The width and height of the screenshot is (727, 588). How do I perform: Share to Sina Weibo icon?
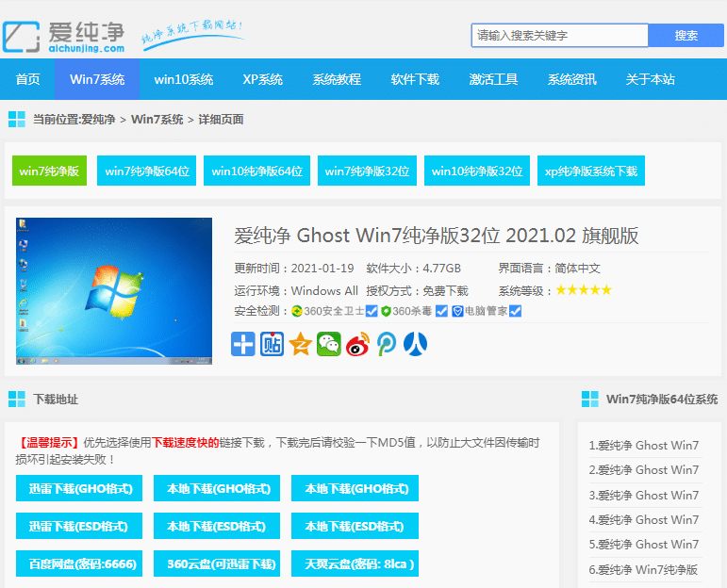pos(357,344)
